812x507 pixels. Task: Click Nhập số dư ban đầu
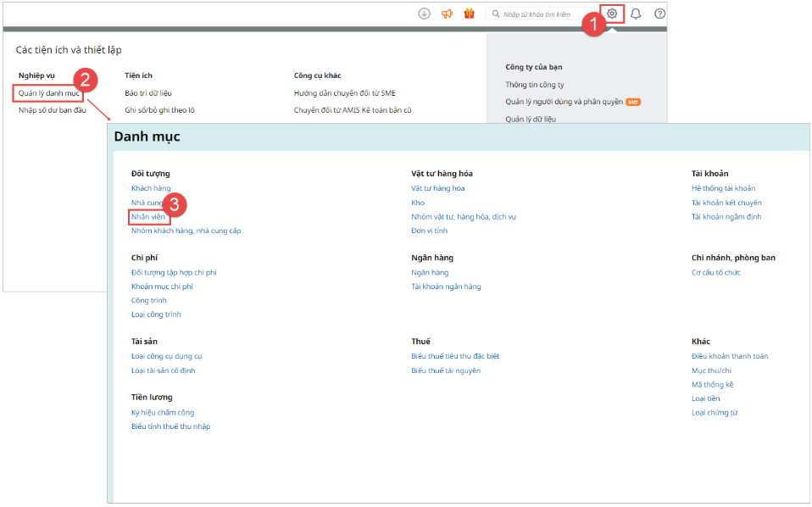53,110
